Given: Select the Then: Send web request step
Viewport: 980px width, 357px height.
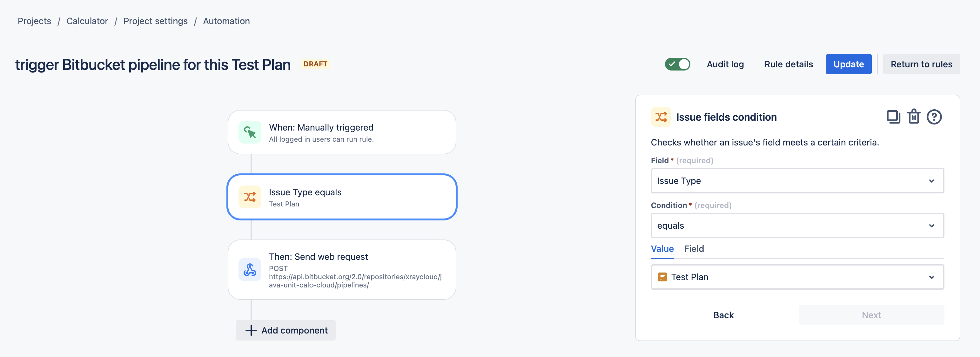Looking at the screenshot, I should tap(342, 269).
